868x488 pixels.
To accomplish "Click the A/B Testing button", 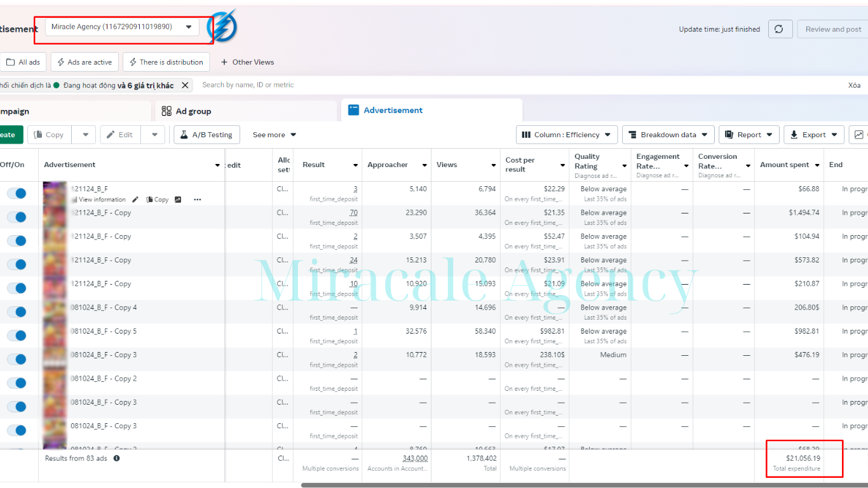I will pyautogui.click(x=207, y=135).
